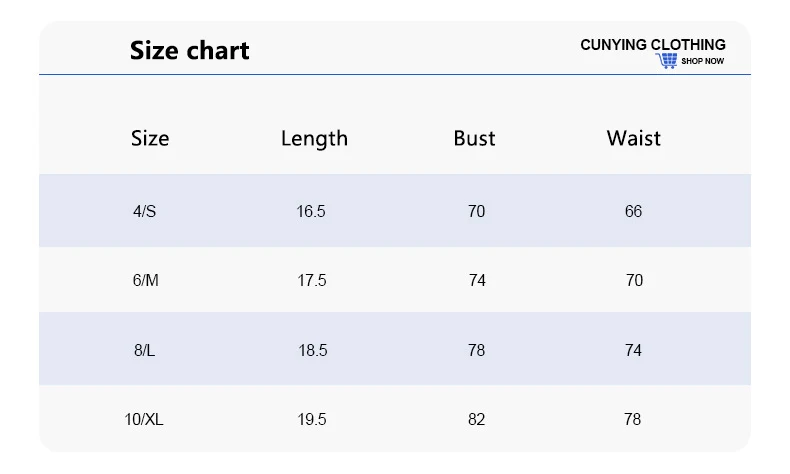Select the Length column header
This screenshot has width=790, height=474.
(x=314, y=138)
